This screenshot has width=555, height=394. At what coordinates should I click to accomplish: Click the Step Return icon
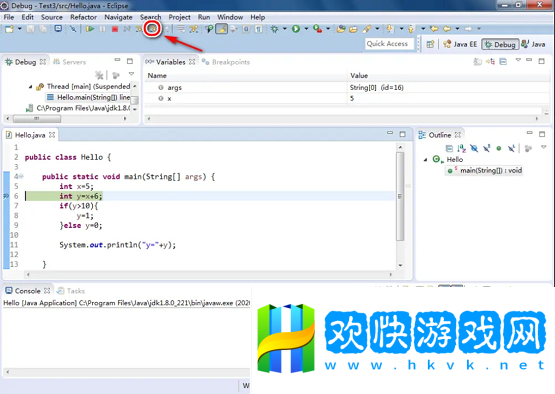[166, 29]
